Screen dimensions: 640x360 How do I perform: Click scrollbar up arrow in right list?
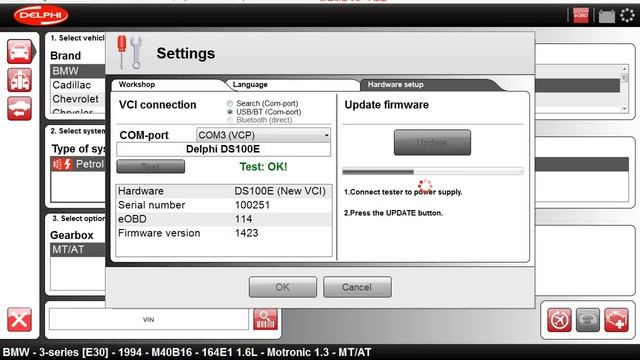point(624,69)
